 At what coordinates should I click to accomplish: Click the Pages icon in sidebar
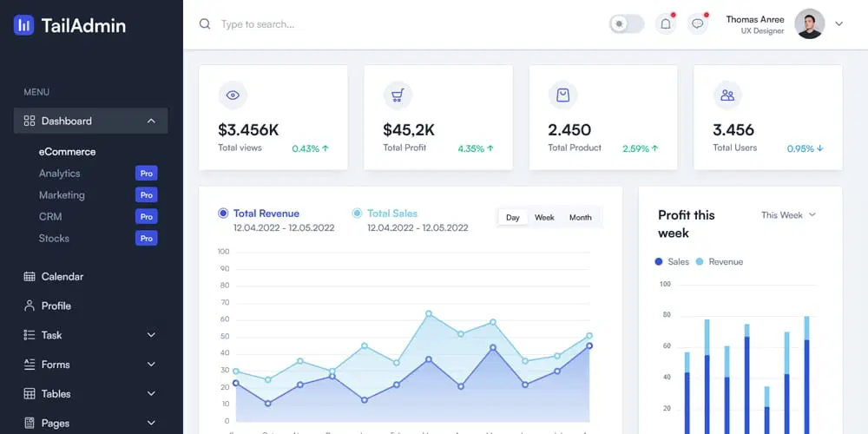(x=30, y=423)
